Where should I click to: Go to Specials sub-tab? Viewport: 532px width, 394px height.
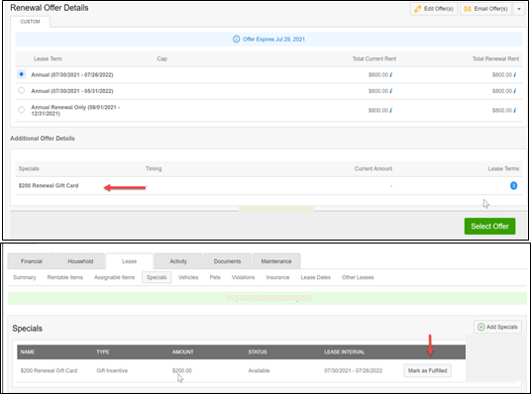point(157,277)
